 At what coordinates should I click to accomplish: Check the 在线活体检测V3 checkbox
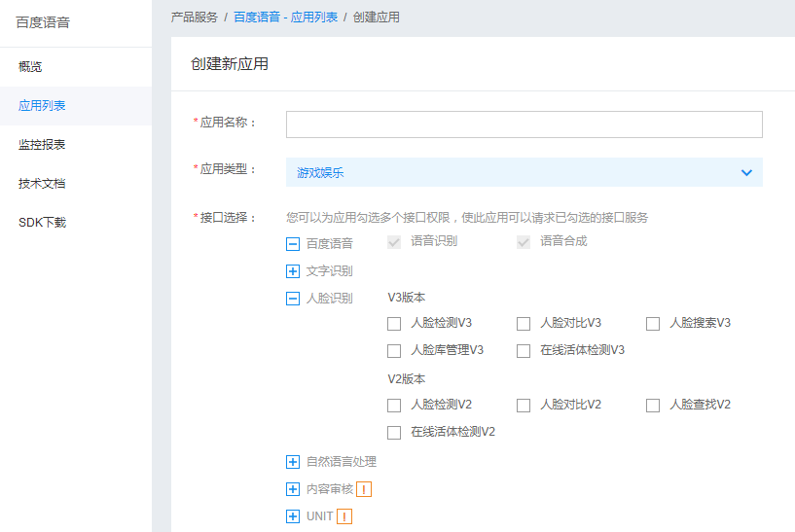point(524,351)
